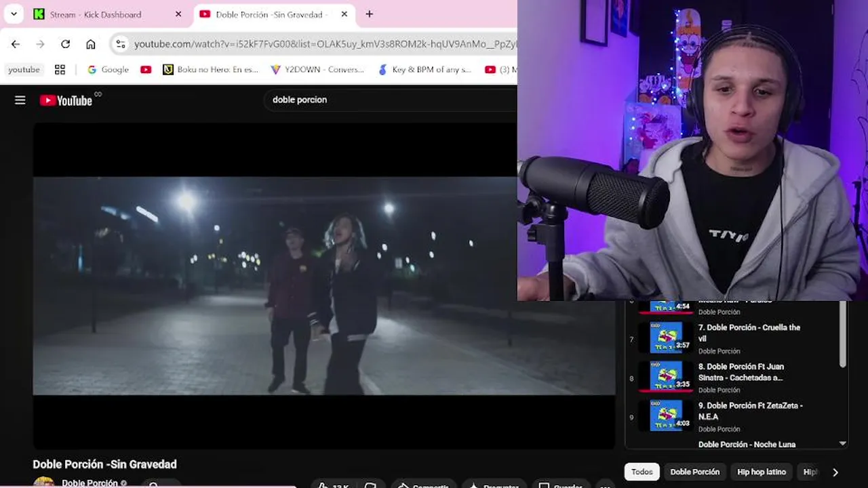The height and width of the screenshot is (488, 868).
Task: Close the Kick Dashboard tab
Action: tap(178, 14)
